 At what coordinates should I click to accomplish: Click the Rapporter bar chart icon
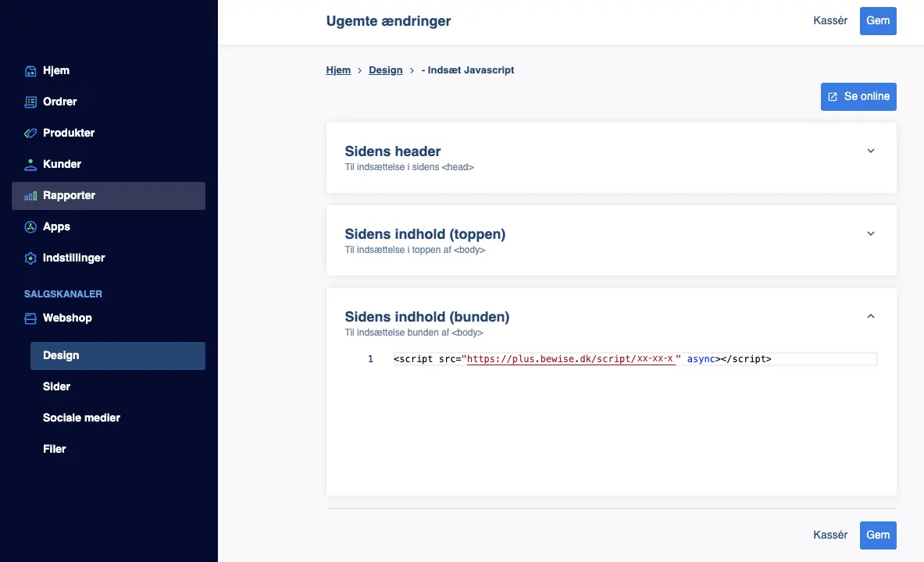click(30, 196)
